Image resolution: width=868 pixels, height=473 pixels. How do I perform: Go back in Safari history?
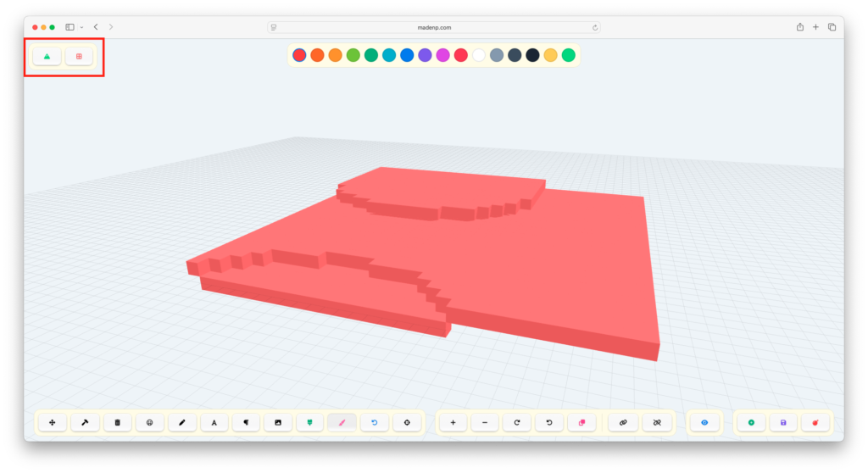click(x=96, y=26)
